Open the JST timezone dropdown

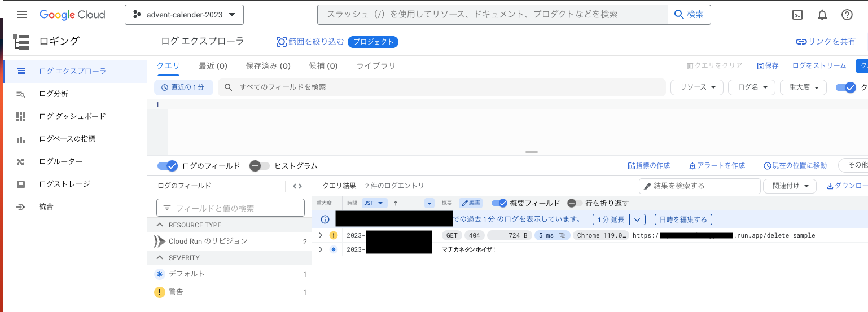(x=374, y=203)
